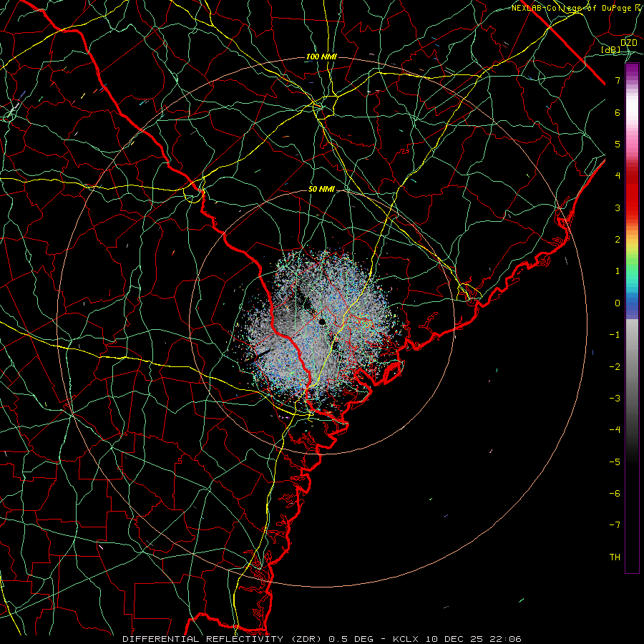Click the 6 value on the color scale
This screenshot has height=644, width=644.
pyautogui.click(x=618, y=112)
